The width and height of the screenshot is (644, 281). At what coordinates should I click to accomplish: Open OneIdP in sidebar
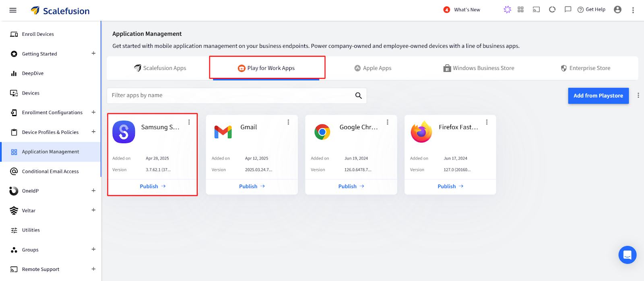[30, 191]
